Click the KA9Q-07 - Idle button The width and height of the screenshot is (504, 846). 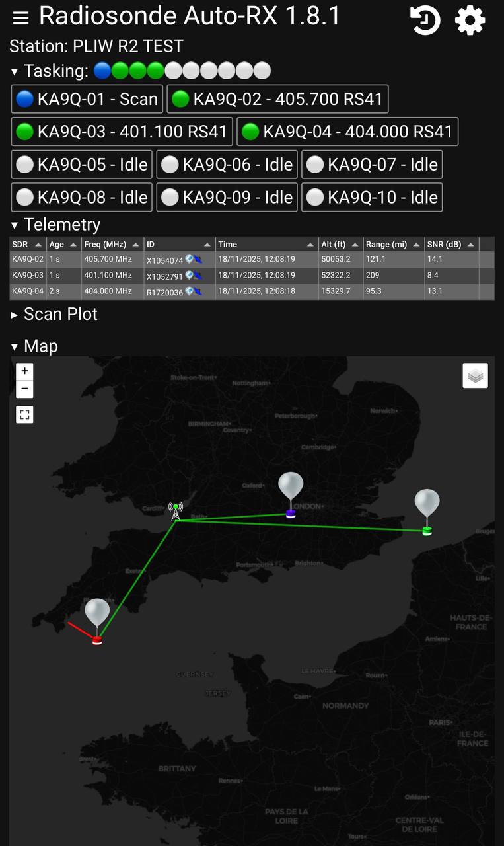[x=372, y=165]
